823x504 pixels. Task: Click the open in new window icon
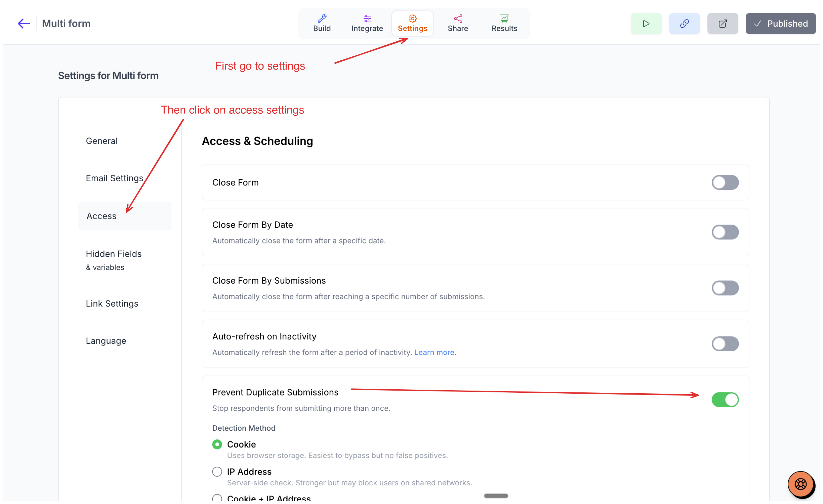click(723, 24)
